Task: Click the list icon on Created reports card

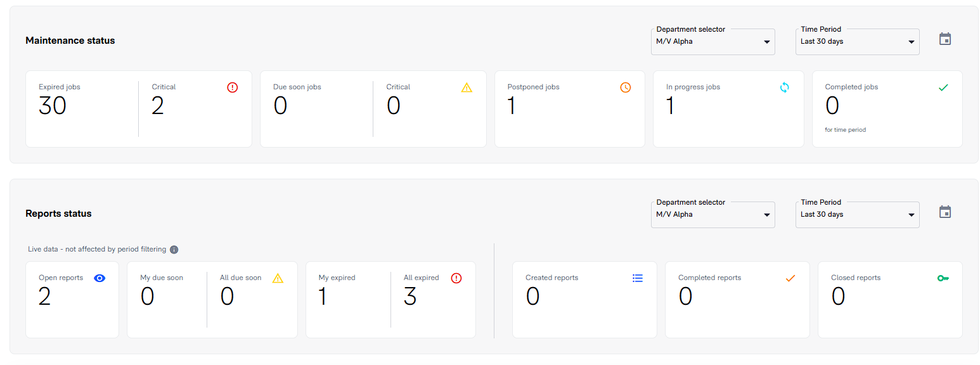Action: [x=637, y=278]
